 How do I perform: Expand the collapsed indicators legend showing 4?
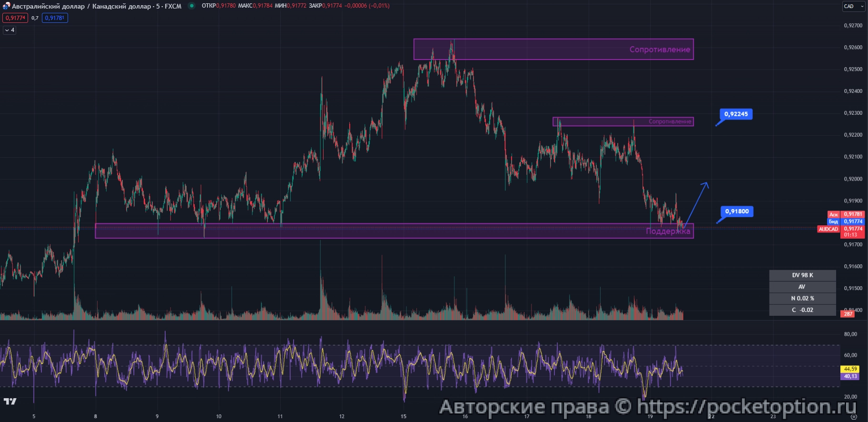click(10, 30)
